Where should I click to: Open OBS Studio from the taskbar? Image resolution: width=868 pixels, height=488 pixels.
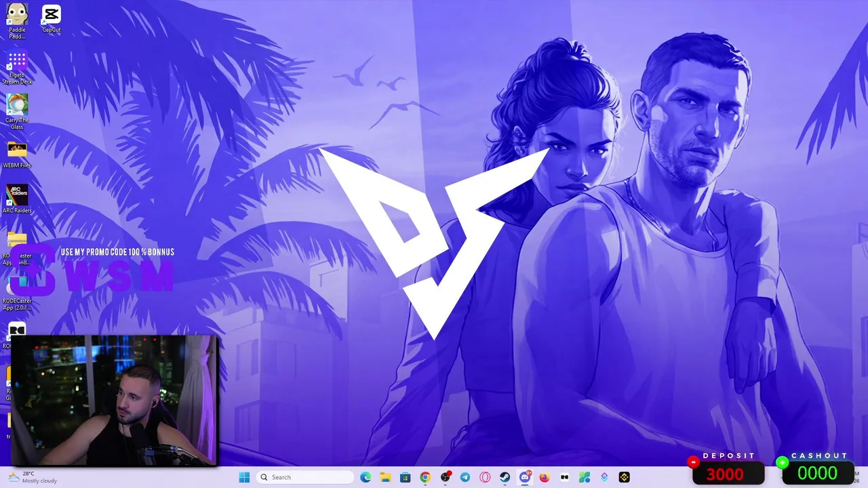pyautogui.click(x=445, y=477)
